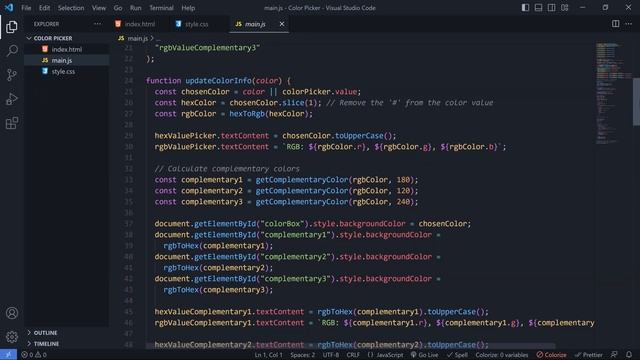This screenshot has height=360, width=640.
Task: Open the Selection menu
Action: pos(71,8)
